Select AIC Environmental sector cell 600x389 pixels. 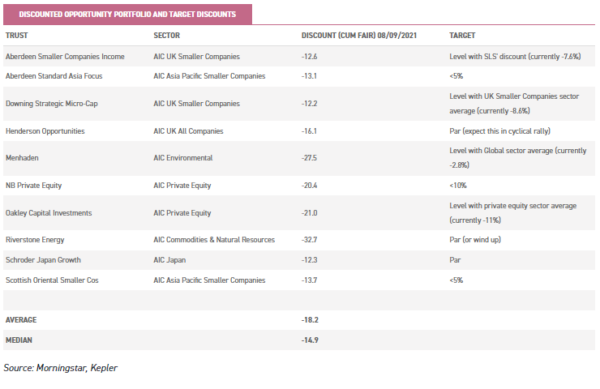click(x=183, y=158)
